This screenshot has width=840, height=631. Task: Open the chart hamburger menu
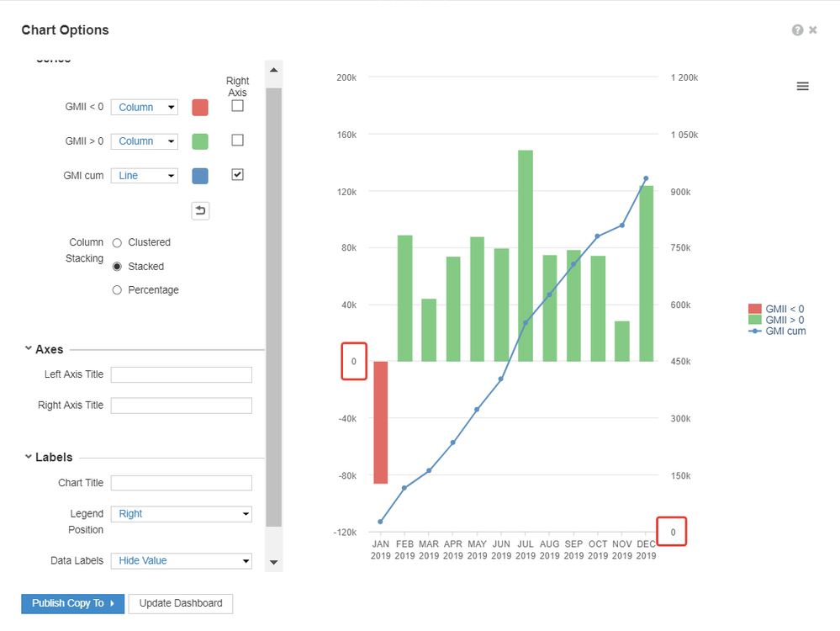pos(802,86)
